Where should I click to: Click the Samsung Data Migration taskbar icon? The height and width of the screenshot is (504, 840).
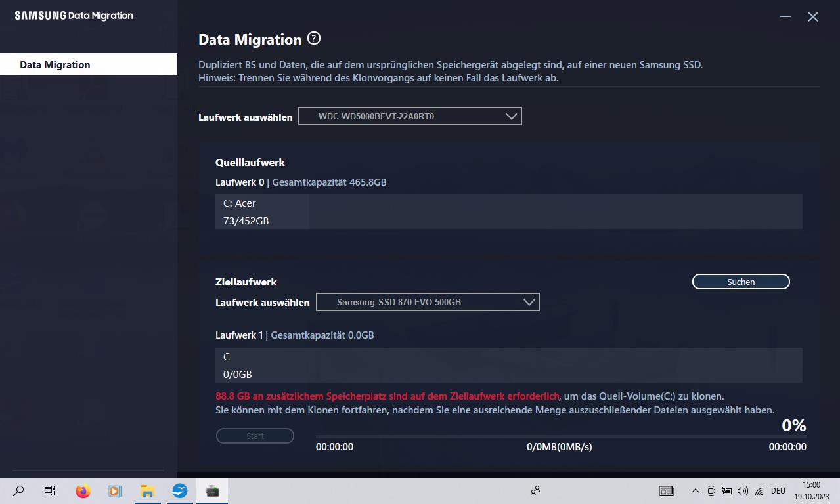(x=211, y=491)
